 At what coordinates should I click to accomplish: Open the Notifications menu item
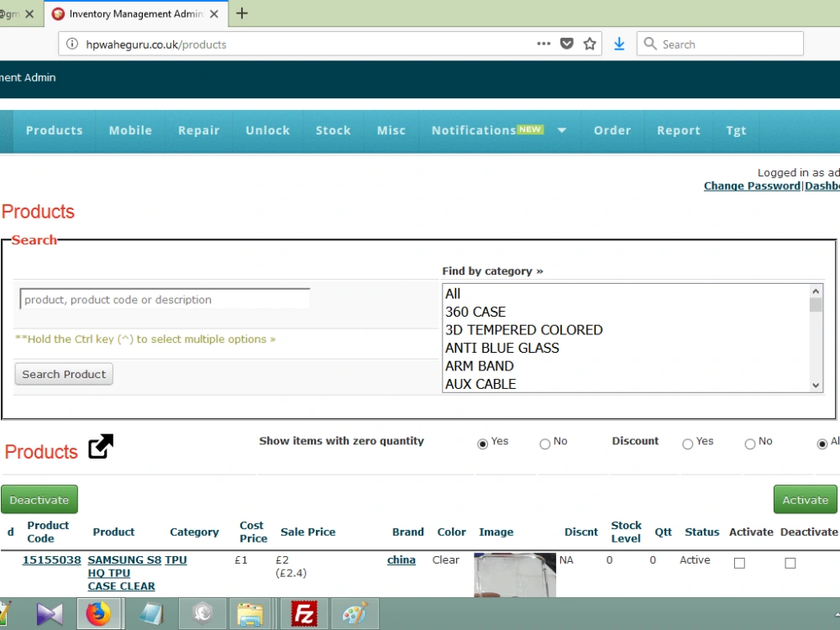(x=474, y=131)
